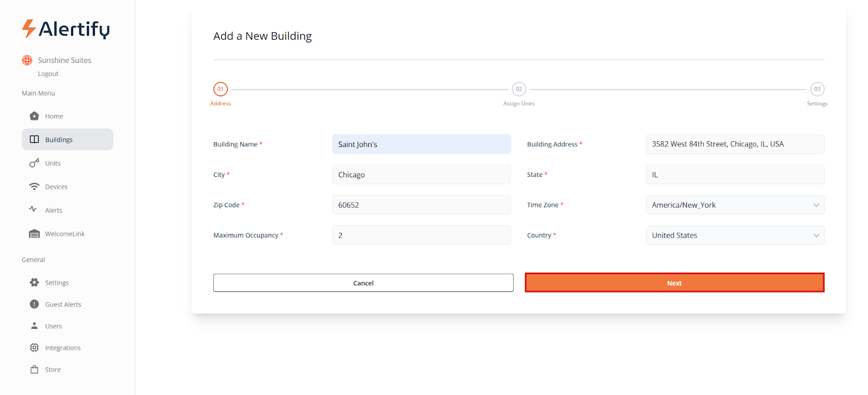Expand the Time Zone dropdown

tap(735, 205)
